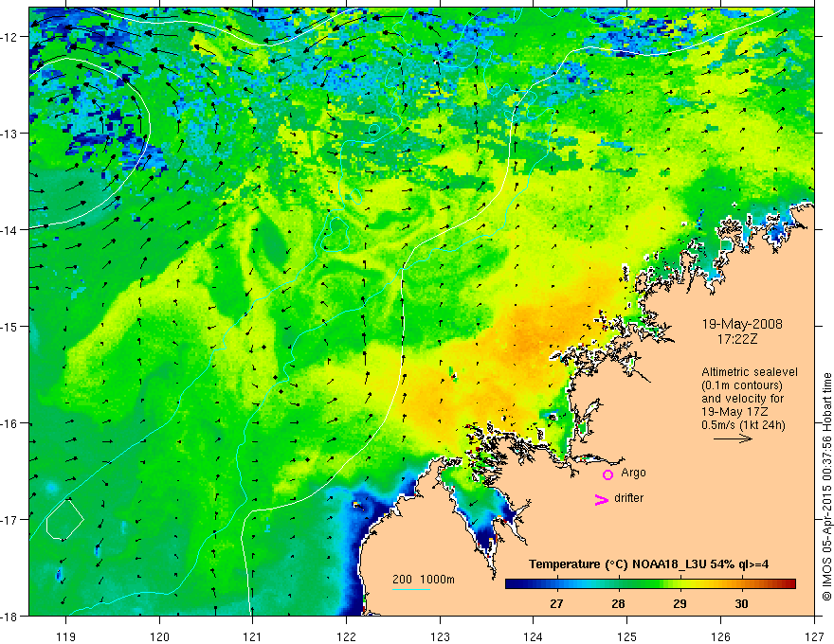Image resolution: width=834 pixels, height=644 pixels.
Task: Click the magenta drifter arrowhead symbol
Action: point(601,499)
